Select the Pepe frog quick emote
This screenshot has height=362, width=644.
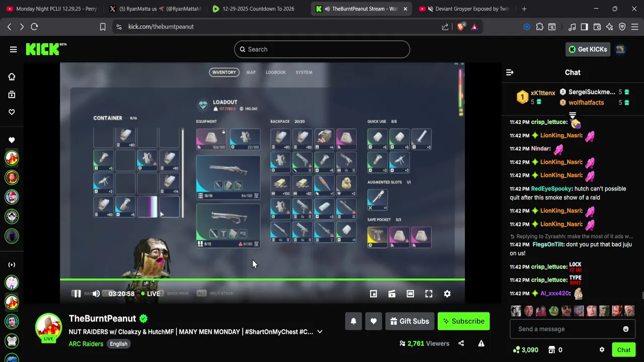click(x=553, y=311)
